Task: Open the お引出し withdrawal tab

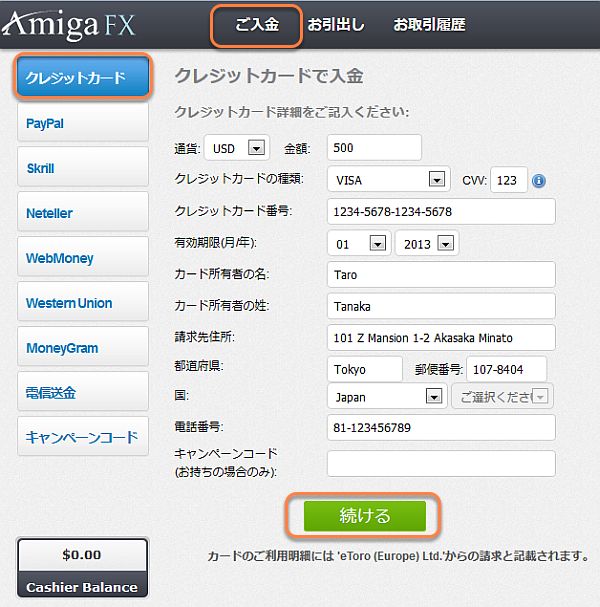Action: (336, 24)
